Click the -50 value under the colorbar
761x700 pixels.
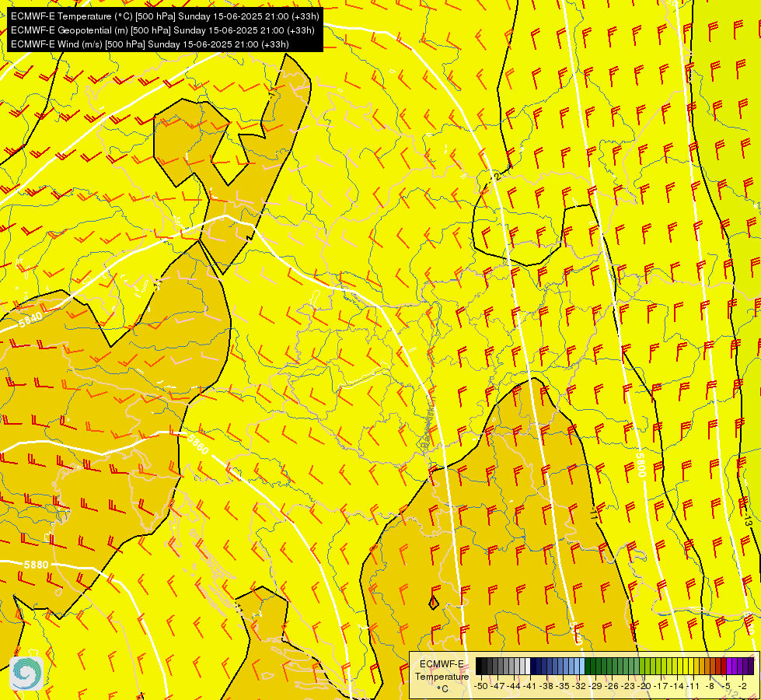(x=481, y=686)
